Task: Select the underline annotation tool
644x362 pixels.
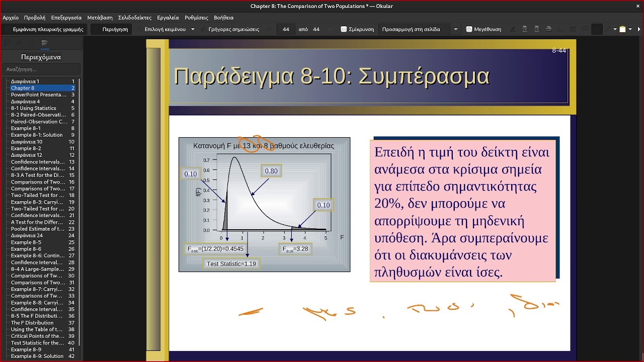Action: tap(525, 29)
